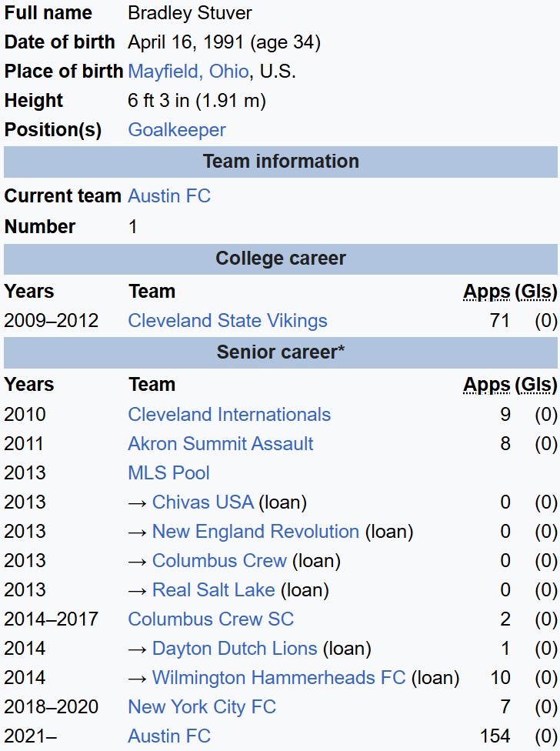The height and width of the screenshot is (751, 560).
Task: Open Austin FC senior career link
Action: [169, 736]
